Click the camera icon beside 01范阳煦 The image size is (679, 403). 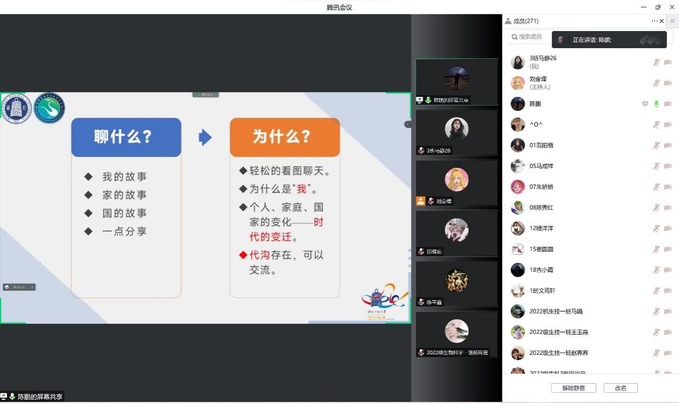click(x=667, y=145)
